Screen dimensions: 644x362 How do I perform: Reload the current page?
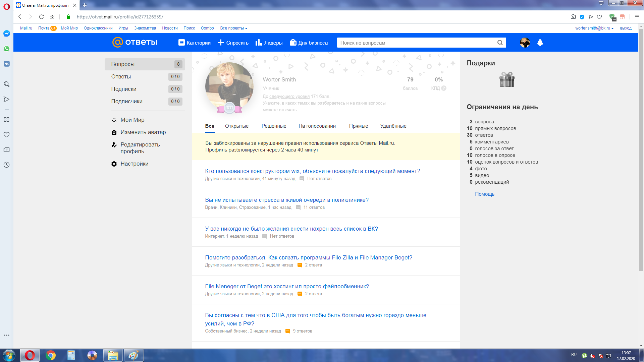[x=41, y=17]
